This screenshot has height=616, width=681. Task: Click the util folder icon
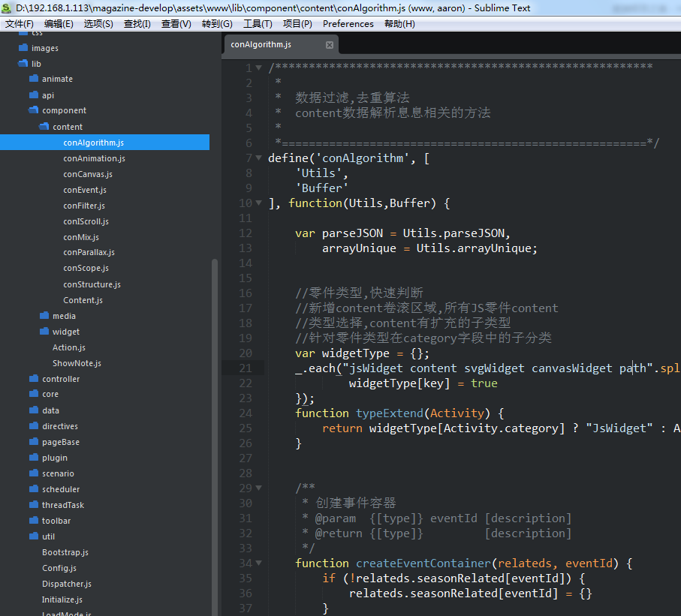pyautogui.click(x=34, y=536)
